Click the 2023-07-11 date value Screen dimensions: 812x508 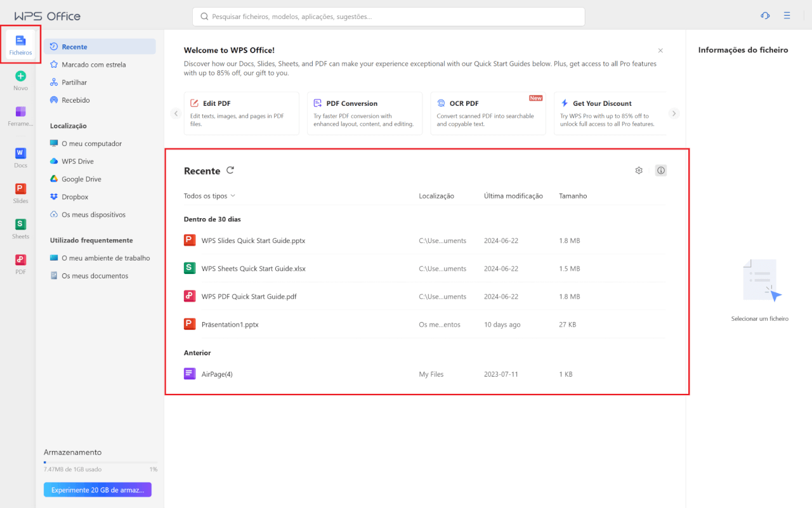(x=501, y=374)
